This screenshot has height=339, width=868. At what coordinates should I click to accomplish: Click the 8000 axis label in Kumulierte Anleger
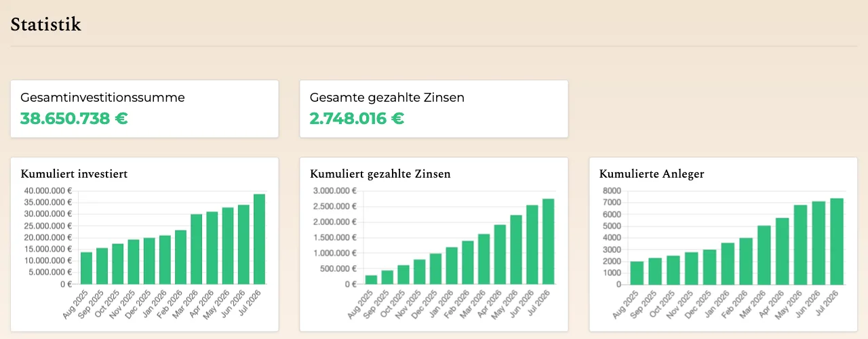click(612, 191)
